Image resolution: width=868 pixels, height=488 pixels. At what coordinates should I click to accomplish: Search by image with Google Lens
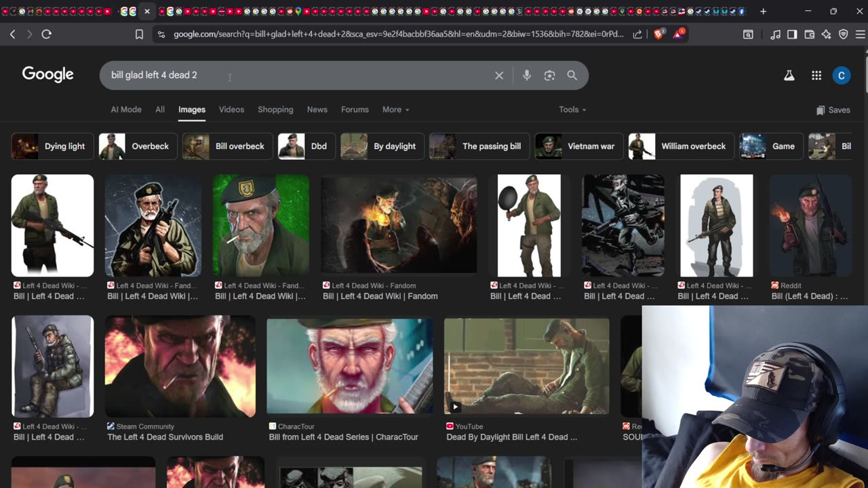[x=549, y=75]
